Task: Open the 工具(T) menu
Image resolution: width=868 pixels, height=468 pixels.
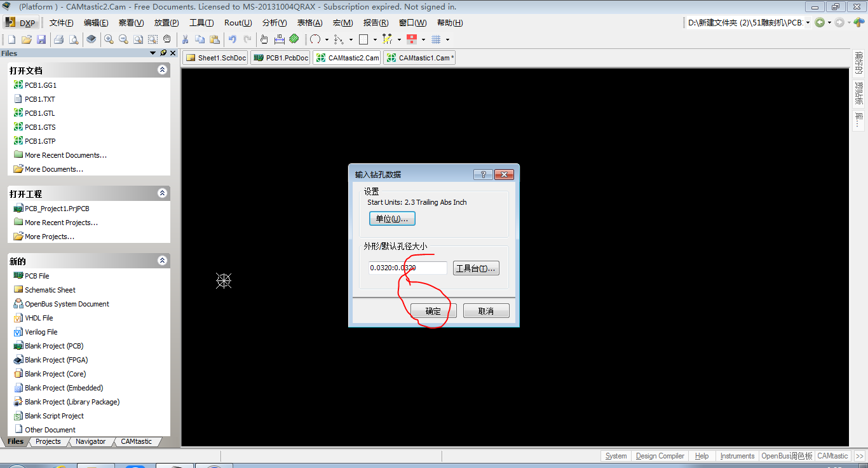Action: tap(201, 23)
